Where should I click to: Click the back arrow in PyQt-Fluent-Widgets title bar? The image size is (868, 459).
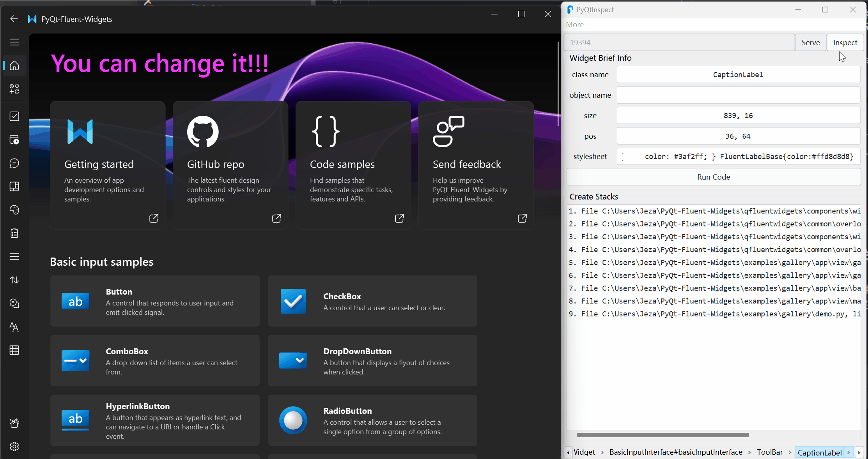14,19
